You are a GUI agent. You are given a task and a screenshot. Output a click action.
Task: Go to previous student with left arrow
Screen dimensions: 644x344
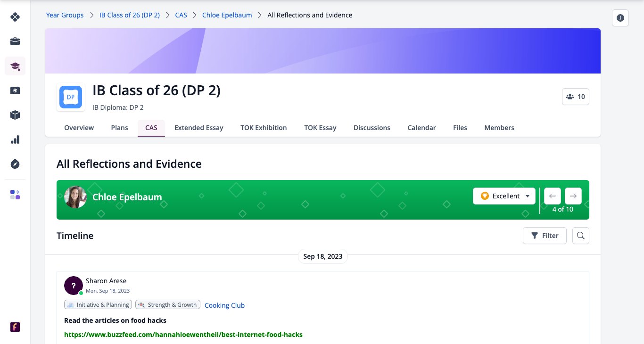click(553, 196)
